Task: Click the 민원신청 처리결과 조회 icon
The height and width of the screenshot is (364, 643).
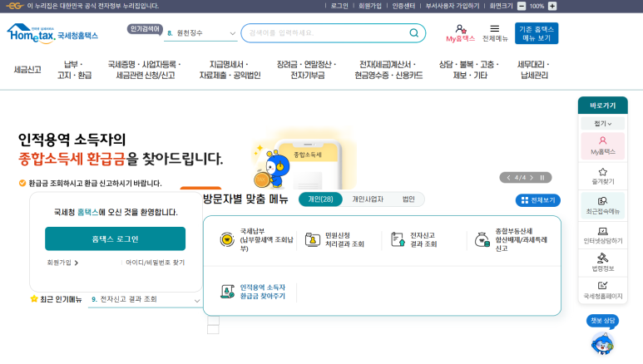Action: coord(313,239)
